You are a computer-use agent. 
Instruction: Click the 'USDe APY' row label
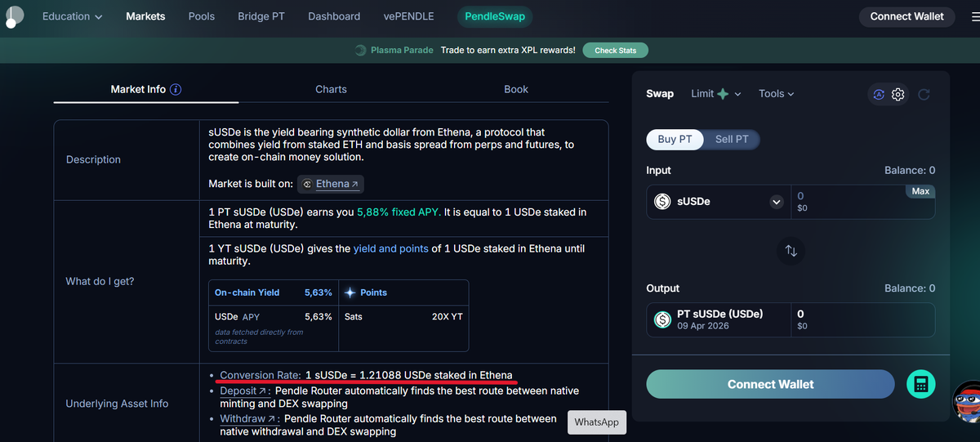coord(237,316)
